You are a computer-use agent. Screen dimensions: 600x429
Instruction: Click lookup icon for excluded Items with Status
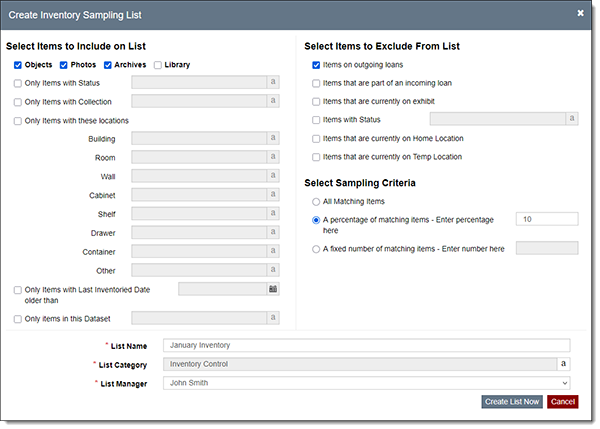(x=572, y=119)
